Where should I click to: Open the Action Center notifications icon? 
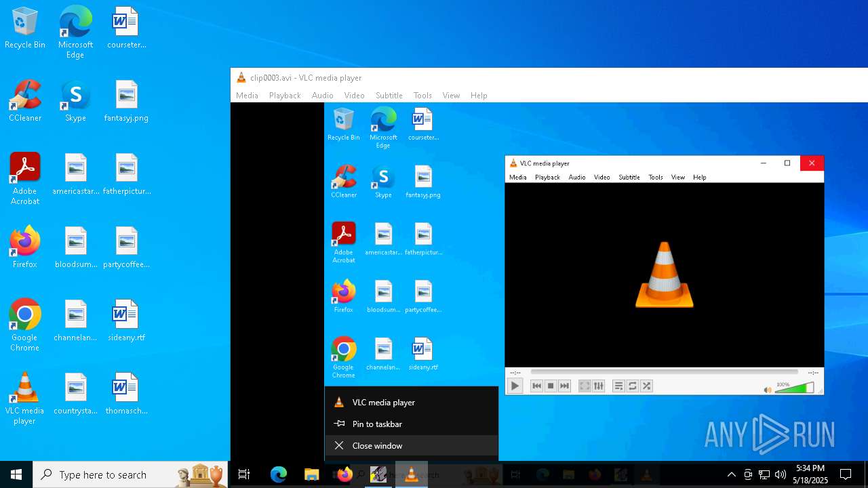point(846,474)
